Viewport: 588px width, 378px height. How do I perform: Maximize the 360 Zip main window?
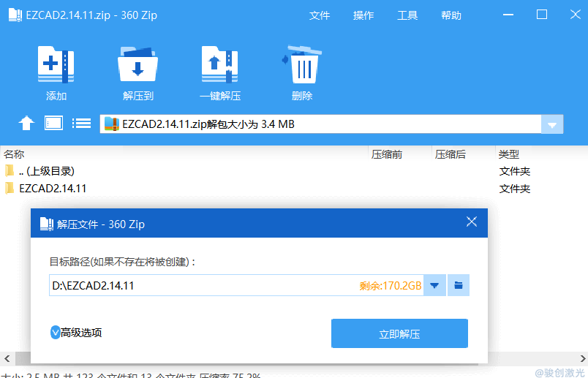(542, 15)
